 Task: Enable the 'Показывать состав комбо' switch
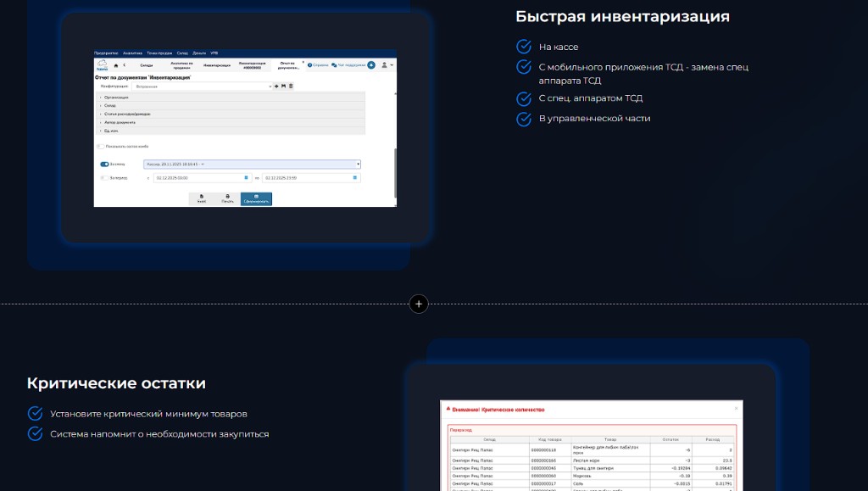click(100, 146)
